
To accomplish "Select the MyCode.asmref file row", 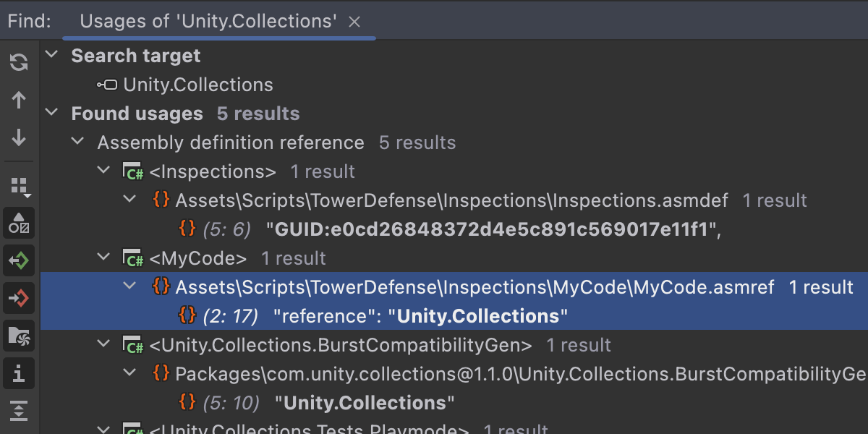I will point(474,287).
